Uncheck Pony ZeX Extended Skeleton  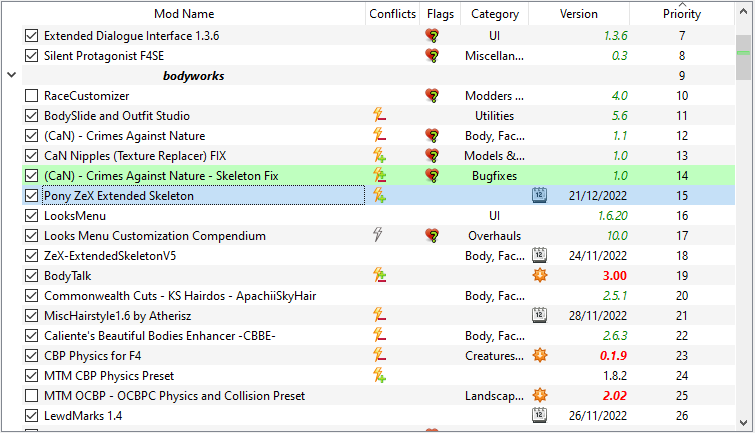pos(31,196)
